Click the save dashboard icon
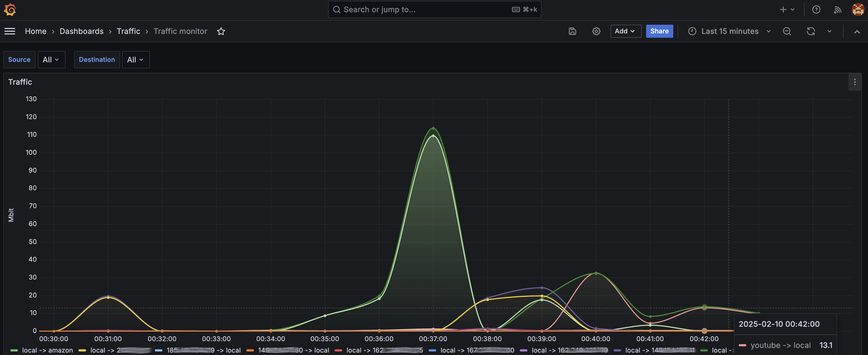 point(572,31)
